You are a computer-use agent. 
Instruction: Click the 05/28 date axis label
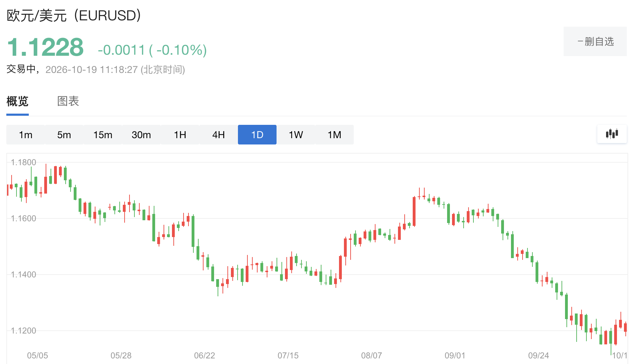[121, 356]
